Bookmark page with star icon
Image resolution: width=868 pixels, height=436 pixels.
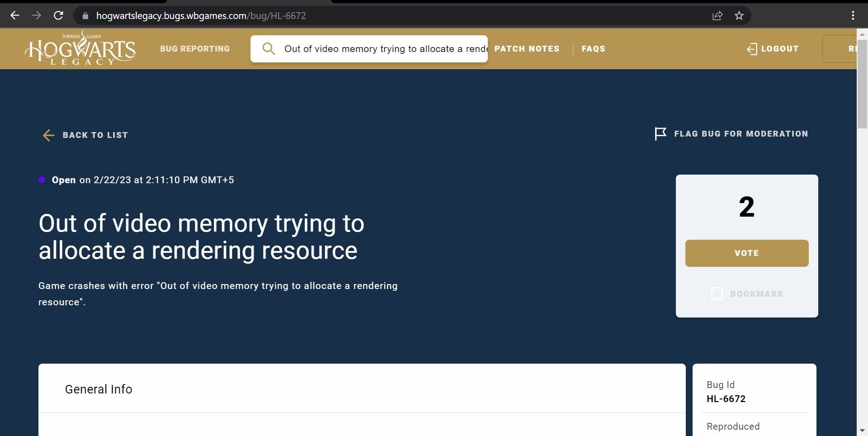click(739, 16)
